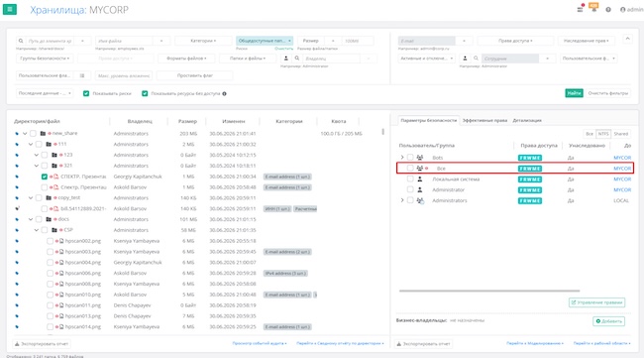Click the Clear filters button
Image resolution: width=644 pixels, height=358 pixels.
point(608,93)
